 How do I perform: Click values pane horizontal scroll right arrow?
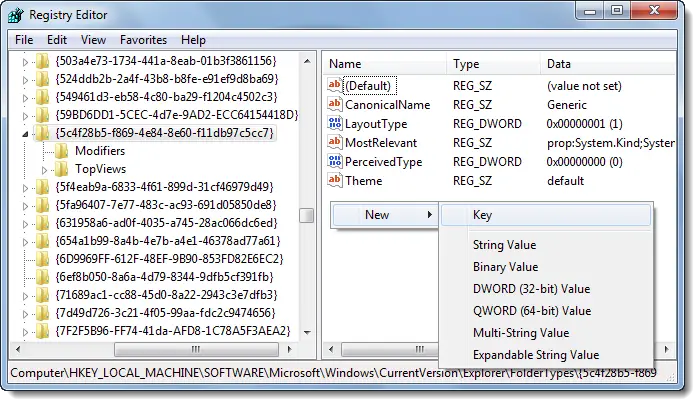point(667,349)
